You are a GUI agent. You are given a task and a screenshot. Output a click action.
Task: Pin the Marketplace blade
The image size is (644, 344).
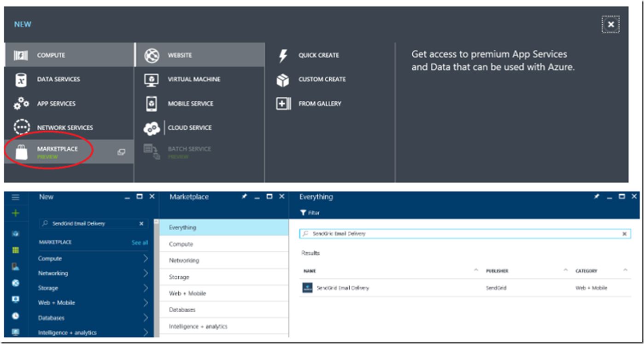pyautogui.click(x=245, y=197)
